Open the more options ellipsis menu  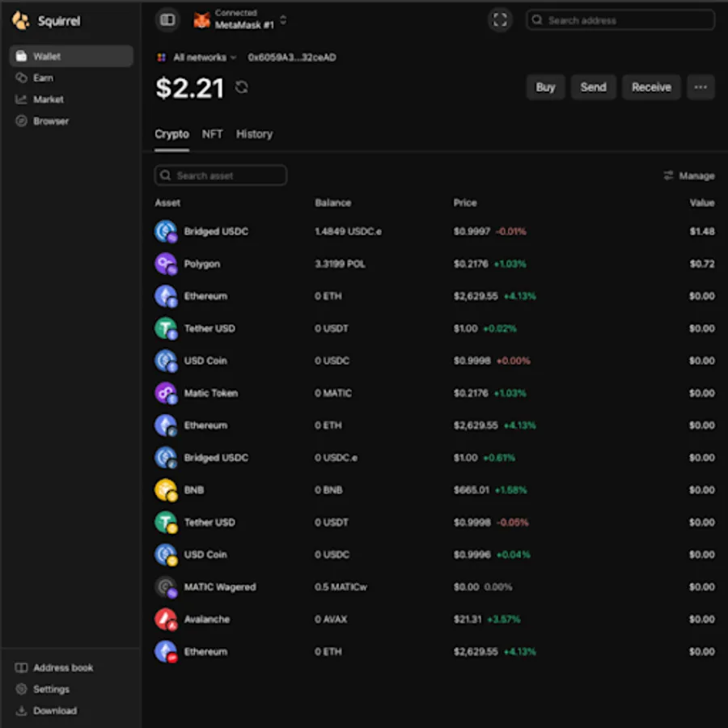(700, 87)
